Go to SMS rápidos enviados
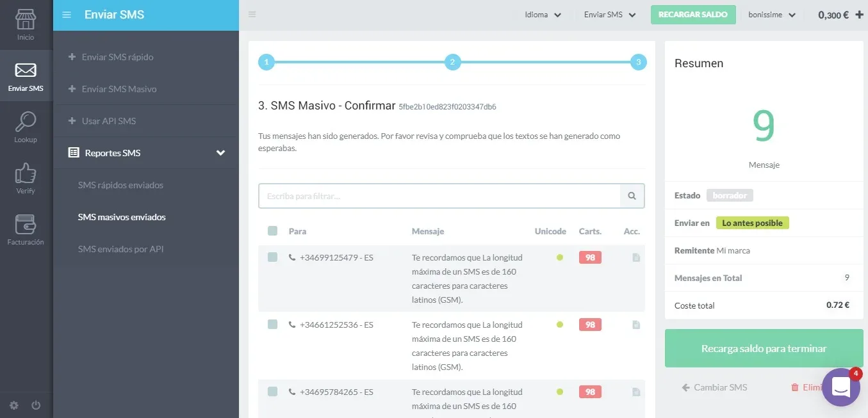 coord(120,185)
